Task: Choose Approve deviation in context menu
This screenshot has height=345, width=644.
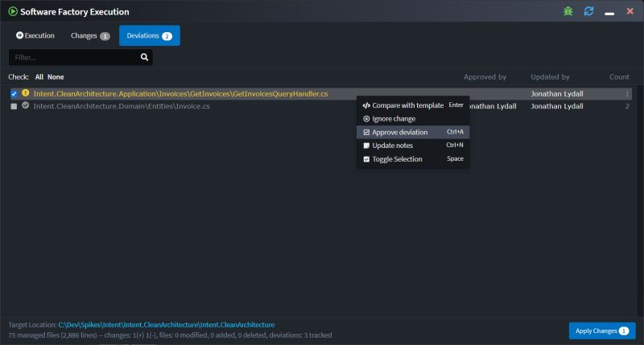Action: [413, 132]
